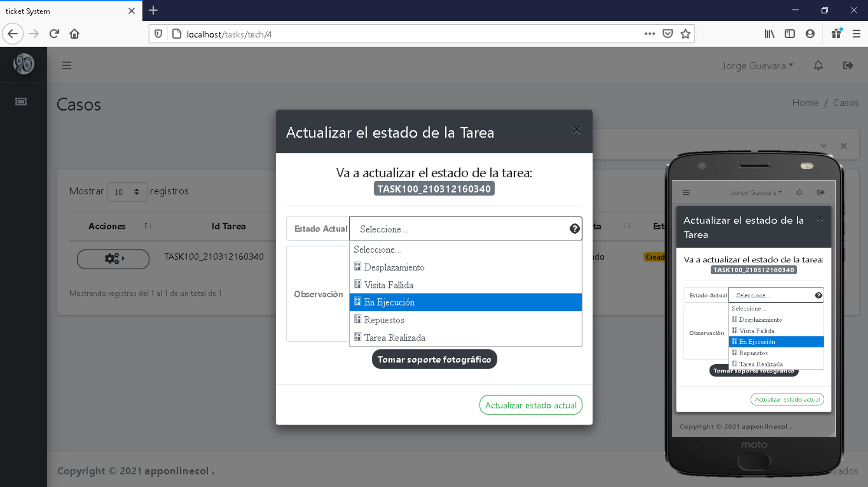Select the Repuestos option
The height and width of the screenshot is (487, 868).
(x=465, y=320)
